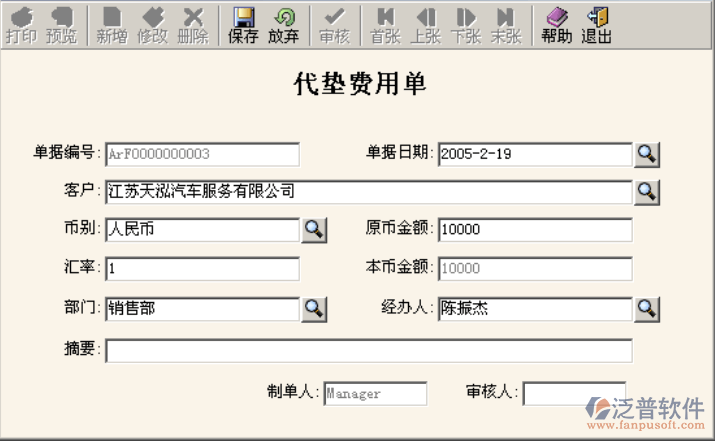715x441 pixels.
Task: Click the Delete (删除) toolbar button
Action: pyautogui.click(x=193, y=25)
